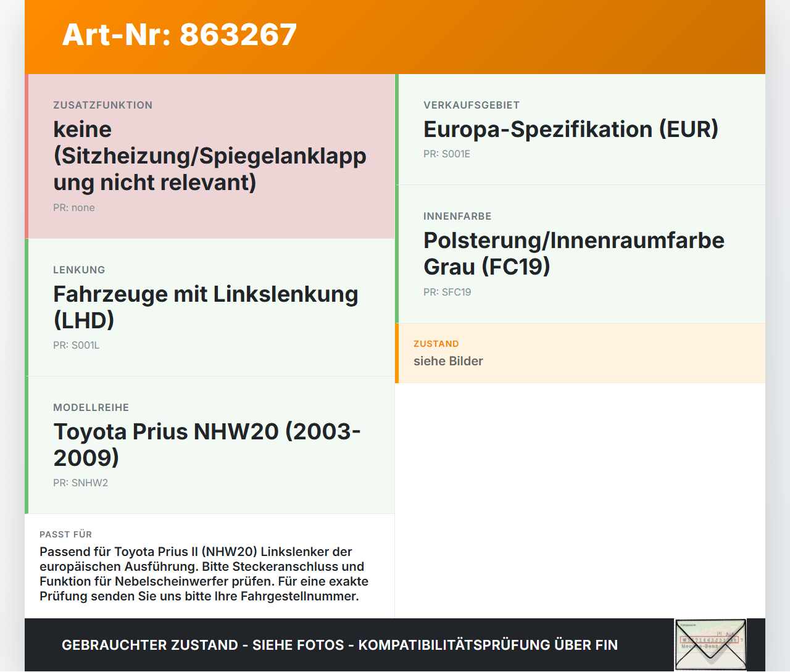Click the 'Art-Nr: 863267' heading
The height and width of the screenshot is (672, 790).
tap(180, 35)
